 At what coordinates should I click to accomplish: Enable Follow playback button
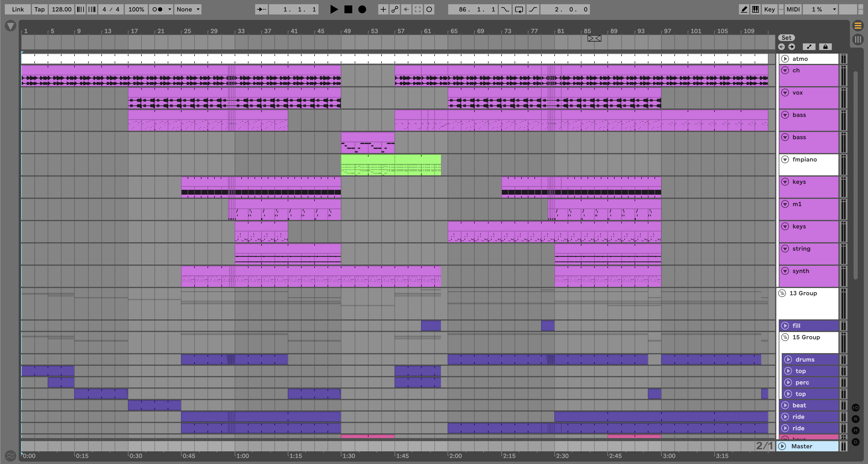pyautogui.click(x=261, y=9)
